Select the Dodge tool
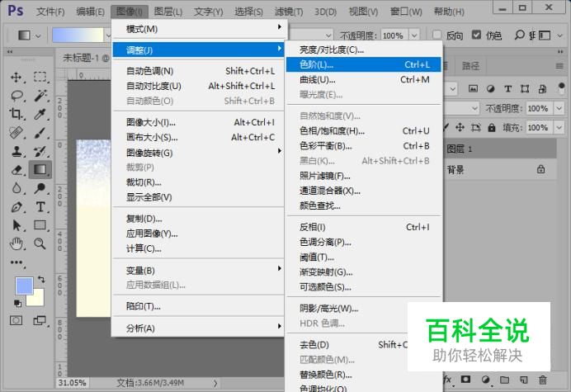 [x=40, y=188]
